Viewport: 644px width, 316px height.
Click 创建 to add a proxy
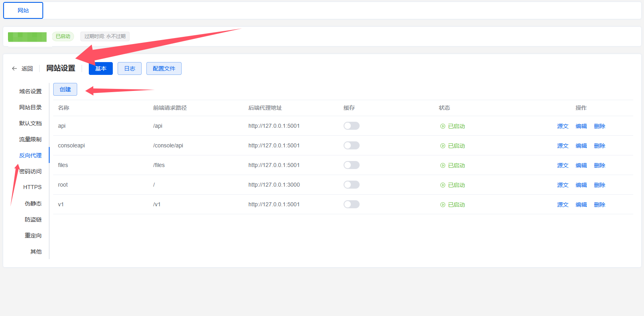click(x=65, y=89)
